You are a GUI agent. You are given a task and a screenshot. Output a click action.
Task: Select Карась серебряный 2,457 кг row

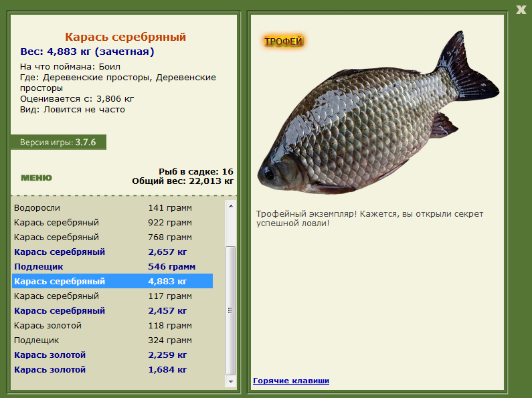[x=112, y=310]
